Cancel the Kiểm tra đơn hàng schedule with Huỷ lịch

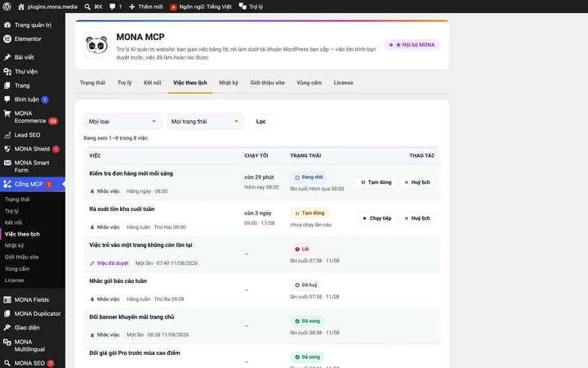pos(417,182)
